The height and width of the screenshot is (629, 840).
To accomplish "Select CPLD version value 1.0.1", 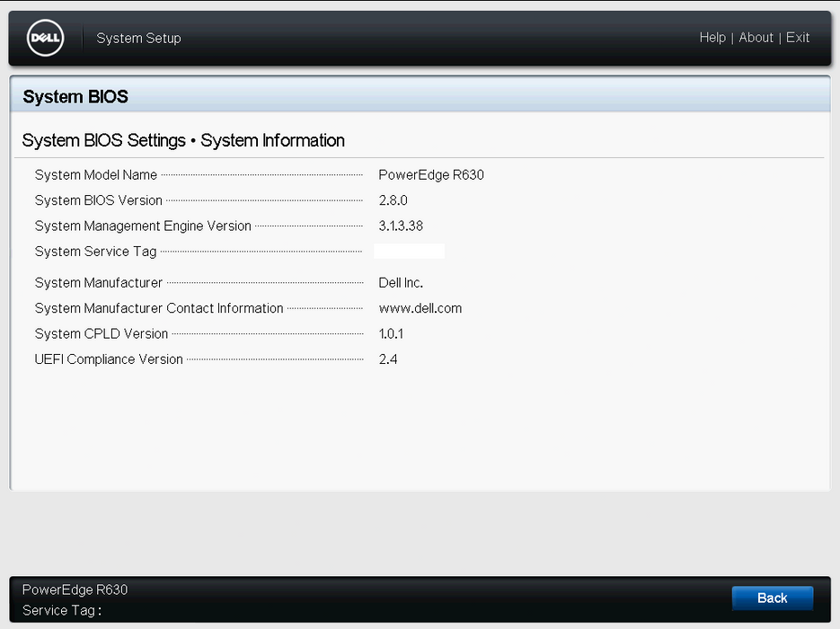I will point(391,333).
